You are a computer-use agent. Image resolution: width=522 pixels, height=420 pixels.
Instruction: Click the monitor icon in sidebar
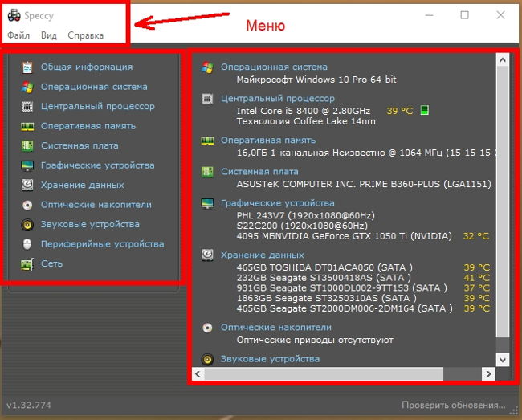(x=27, y=165)
